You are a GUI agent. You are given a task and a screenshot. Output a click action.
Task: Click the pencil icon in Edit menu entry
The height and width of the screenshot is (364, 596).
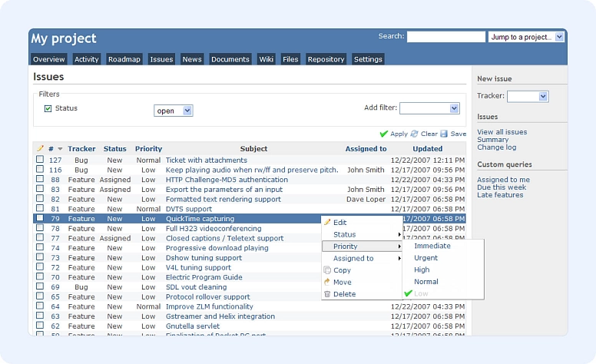tap(327, 223)
